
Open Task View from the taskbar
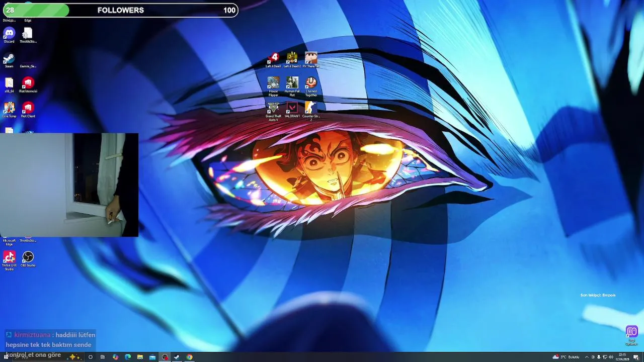[x=102, y=357]
